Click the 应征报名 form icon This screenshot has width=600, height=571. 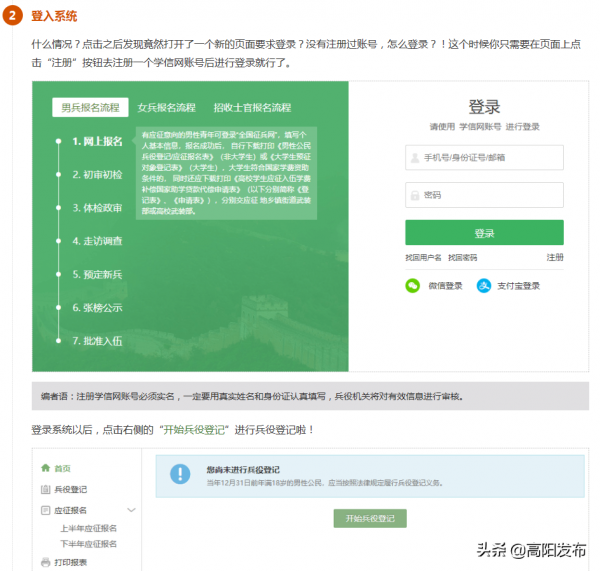(x=46, y=510)
